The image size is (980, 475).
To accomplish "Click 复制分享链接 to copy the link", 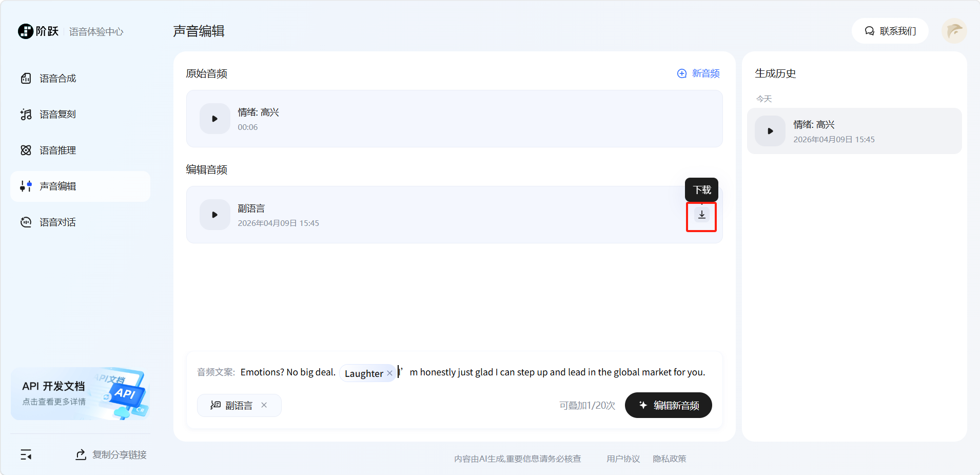I will point(111,454).
